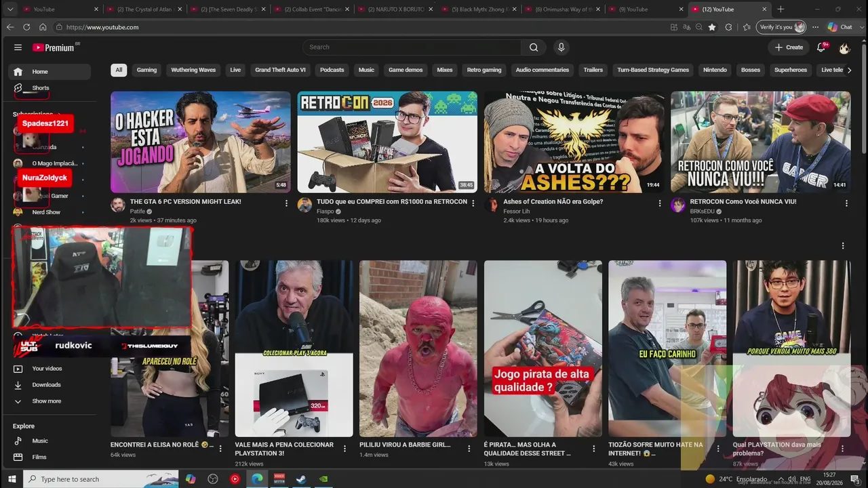868x488 pixels.
Task: Click the browser address bar URL
Action: 103,27
